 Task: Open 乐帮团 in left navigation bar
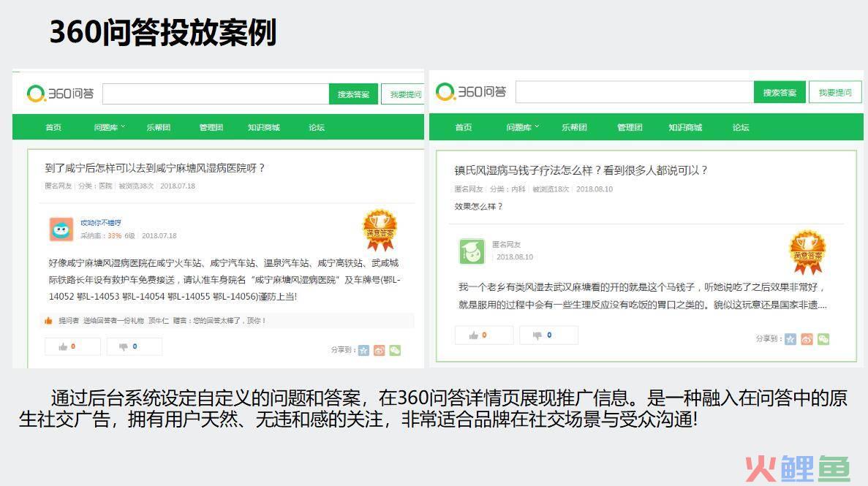click(x=159, y=127)
